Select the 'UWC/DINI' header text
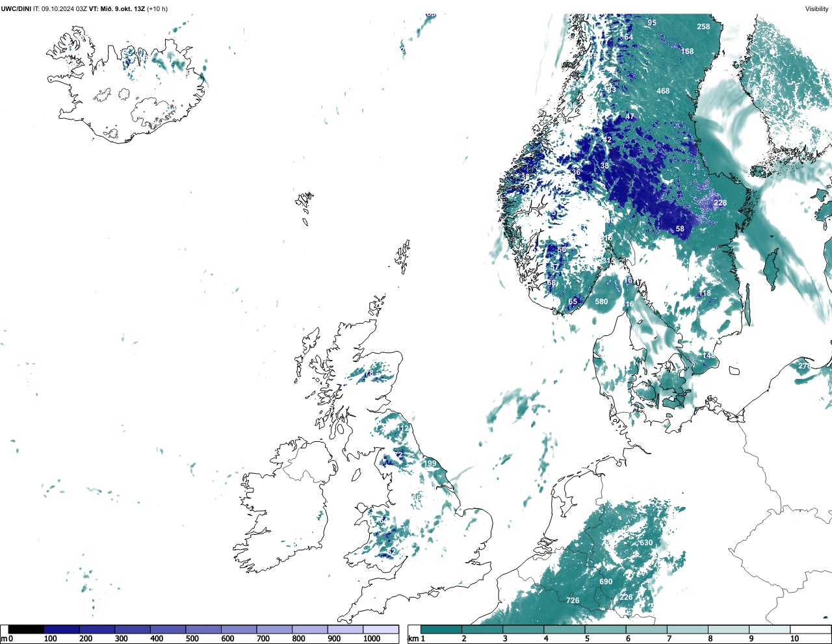 16,9
